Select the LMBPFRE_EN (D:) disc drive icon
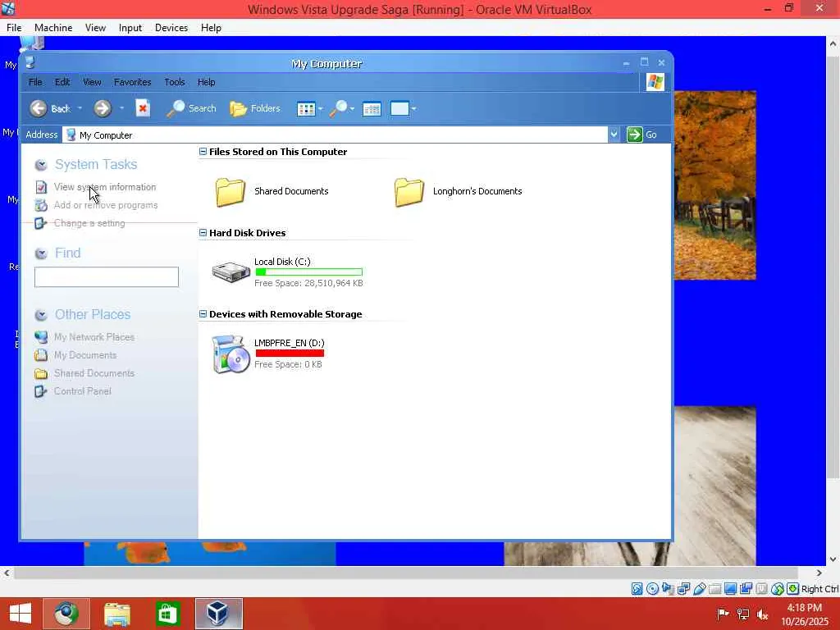840x630 pixels. [231, 354]
